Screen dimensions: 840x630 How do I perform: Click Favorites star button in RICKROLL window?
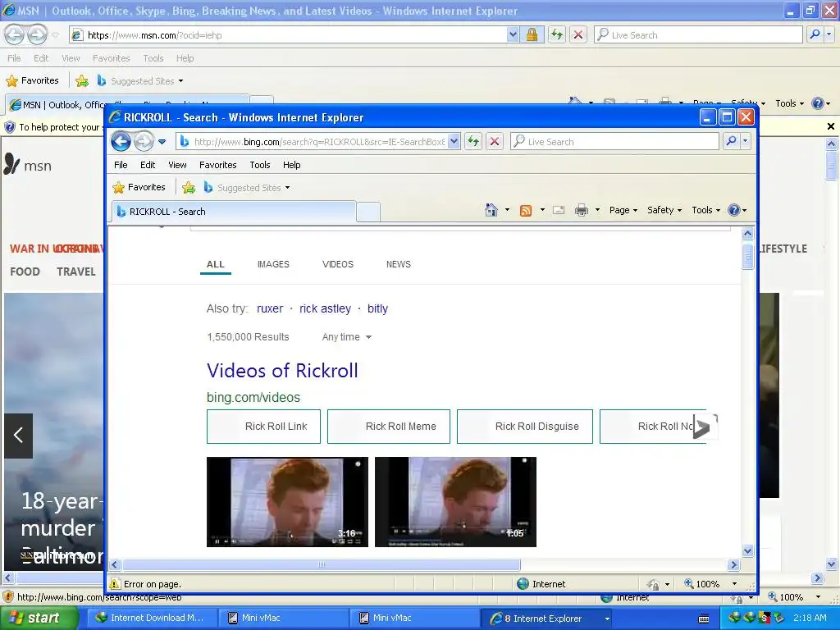(139, 187)
